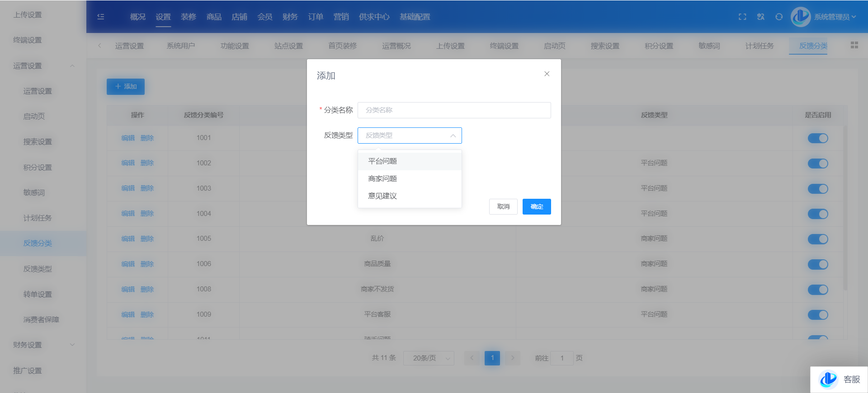
Task: Toggle enable switch for row 1005
Action: pos(817,239)
